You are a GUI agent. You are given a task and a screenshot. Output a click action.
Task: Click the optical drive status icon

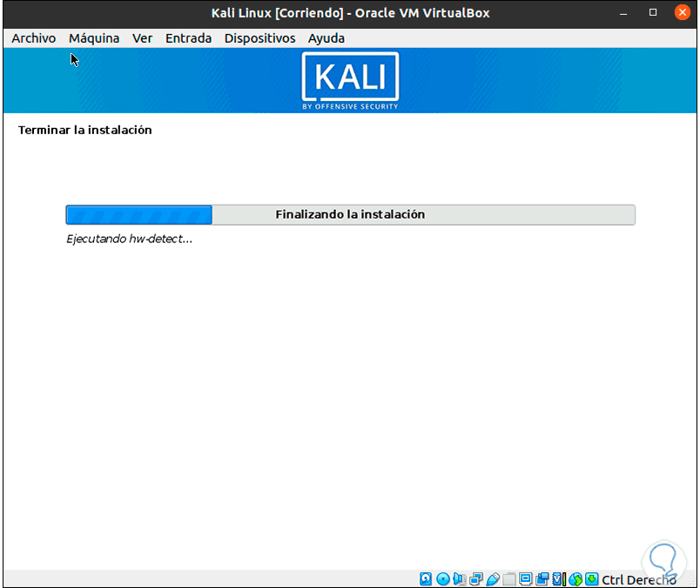click(x=443, y=579)
